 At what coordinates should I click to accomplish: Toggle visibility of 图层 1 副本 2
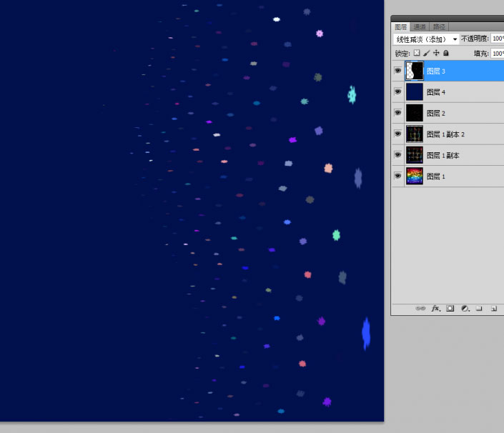(397, 134)
